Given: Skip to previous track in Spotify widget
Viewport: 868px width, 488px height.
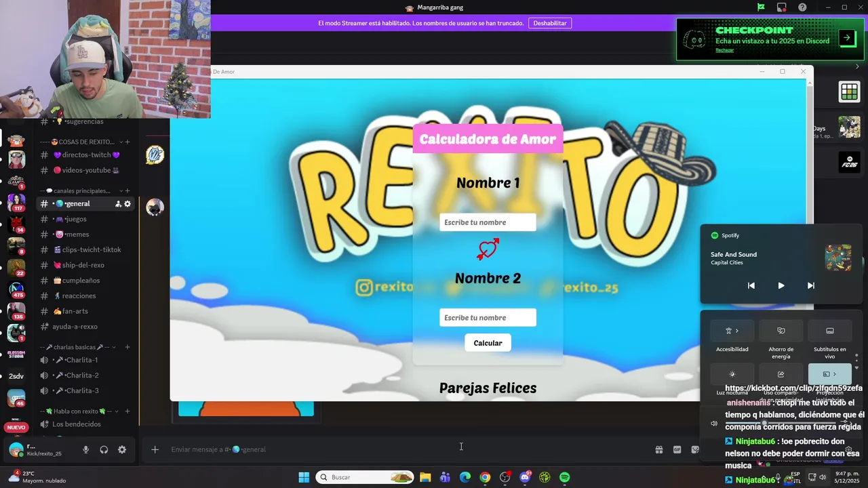Looking at the screenshot, I should pyautogui.click(x=751, y=285).
